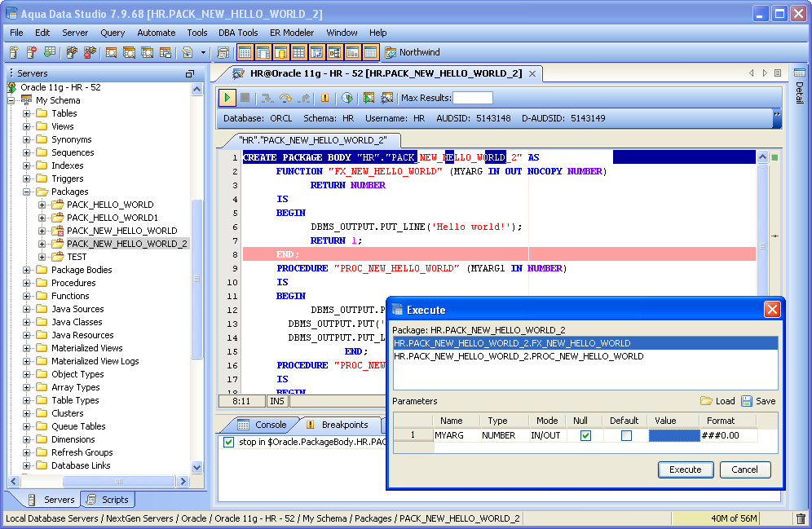Click the Execute button in dialog
This screenshot has height=529, width=812.
685,469
